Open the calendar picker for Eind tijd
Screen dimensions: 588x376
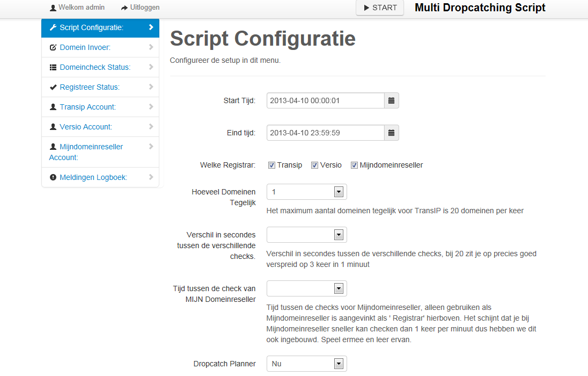pyautogui.click(x=392, y=133)
